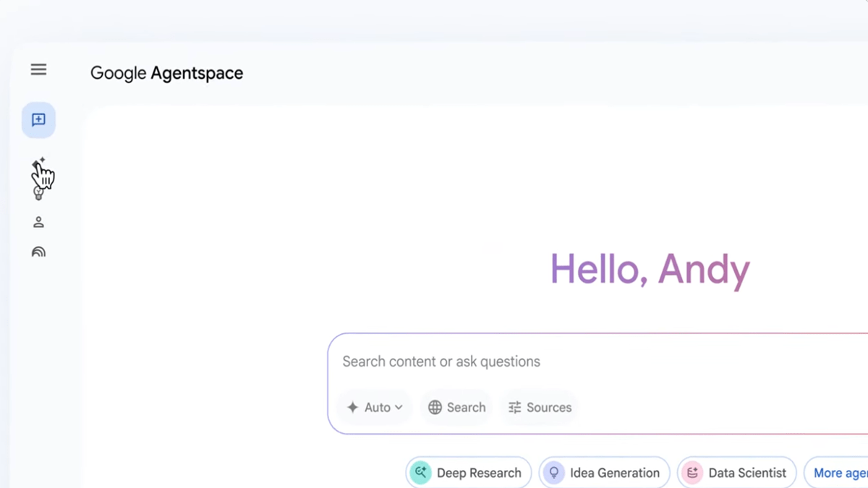Screen dimensions: 868x488
Task: Open the sparkle agents icon in the sidebar
Action: [x=38, y=163]
